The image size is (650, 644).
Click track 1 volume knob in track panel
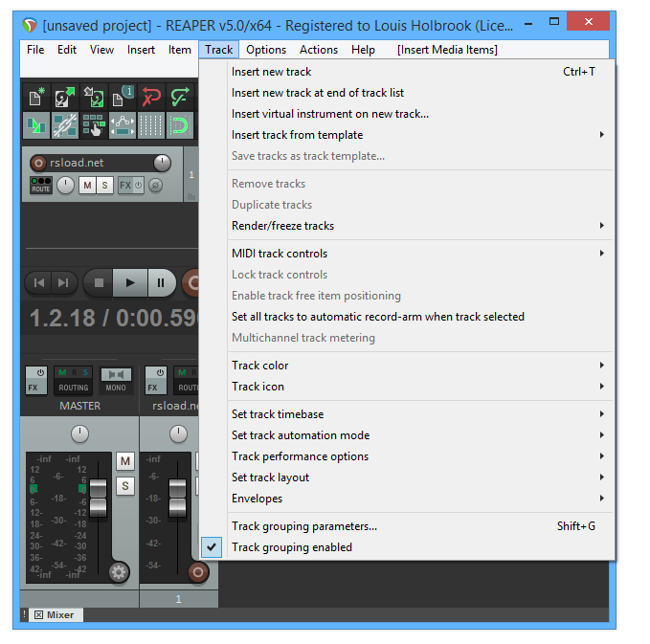click(x=162, y=163)
